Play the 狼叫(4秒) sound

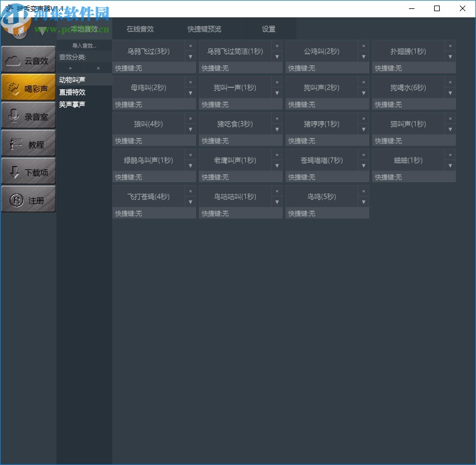pos(149,124)
